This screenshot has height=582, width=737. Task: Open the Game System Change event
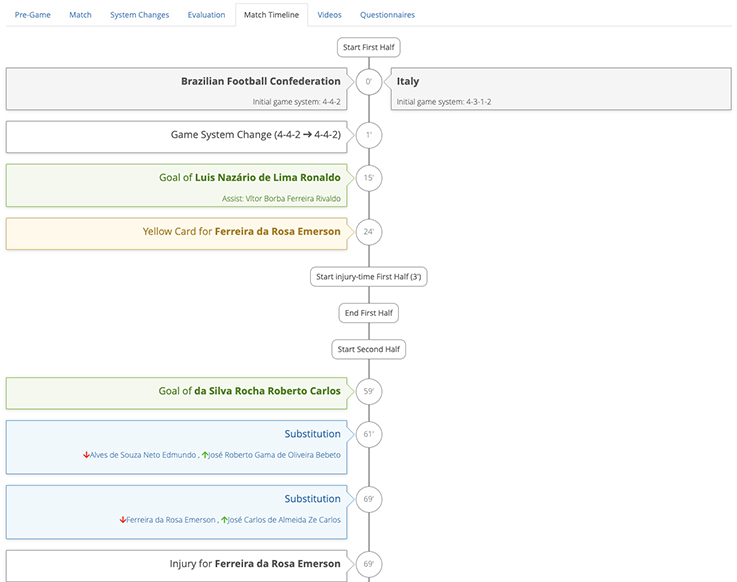click(x=176, y=137)
